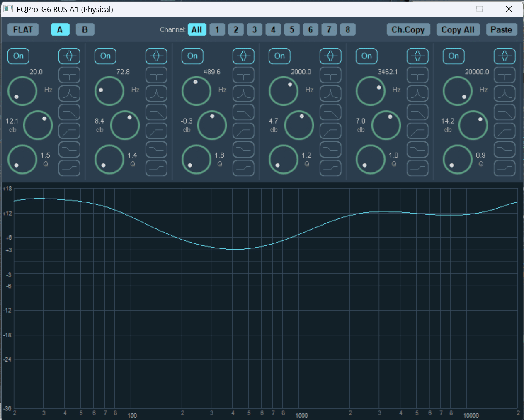
Task: Toggle the On switch for the 72.8 Hz band
Action: click(105, 56)
